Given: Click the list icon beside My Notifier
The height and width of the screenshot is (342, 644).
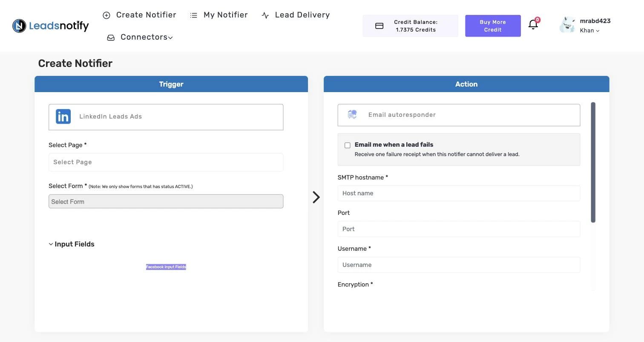Looking at the screenshot, I should 194,15.
